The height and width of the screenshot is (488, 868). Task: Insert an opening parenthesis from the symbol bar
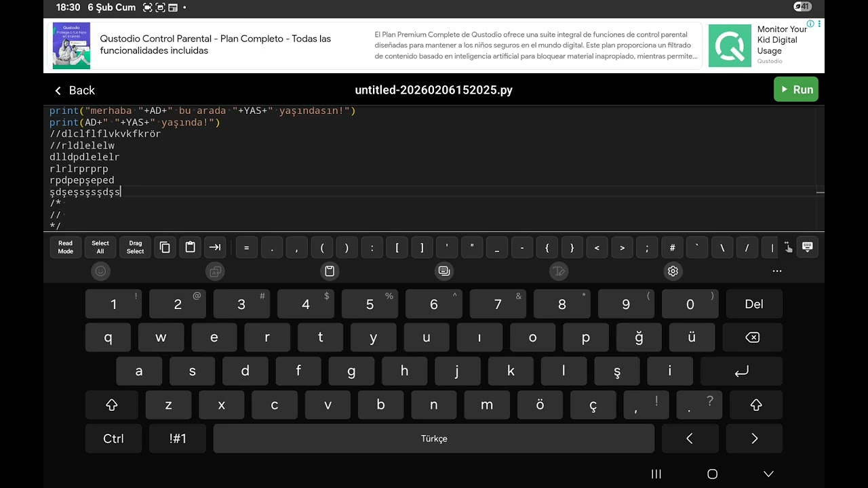tap(322, 248)
